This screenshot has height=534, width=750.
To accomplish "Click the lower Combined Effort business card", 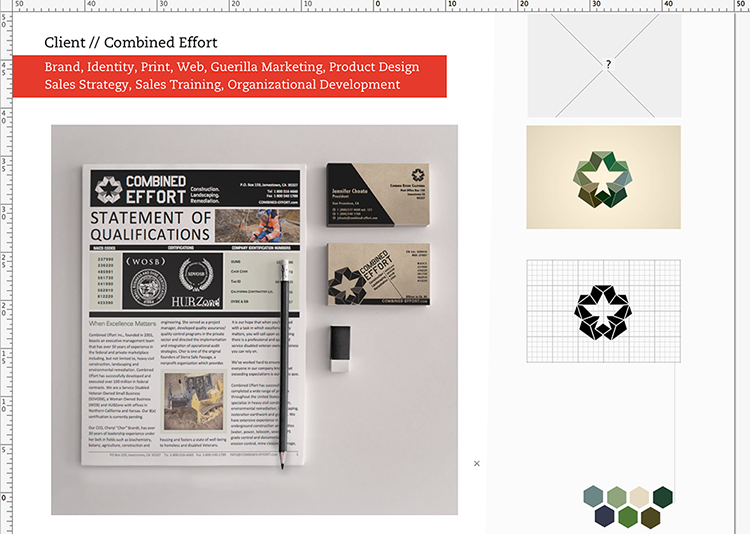I will pyautogui.click(x=378, y=274).
